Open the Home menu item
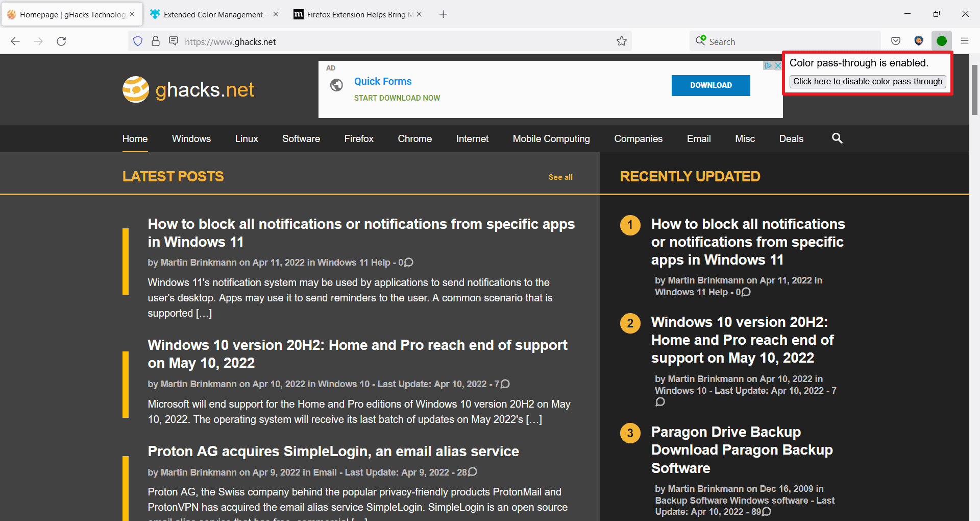This screenshot has width=980, height=521. pos(135,138)
